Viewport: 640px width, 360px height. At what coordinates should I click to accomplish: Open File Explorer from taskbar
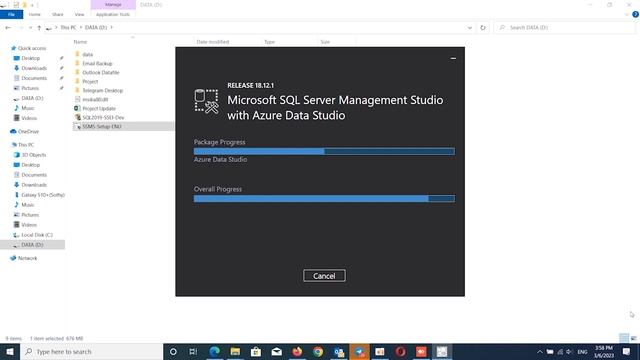235,351
